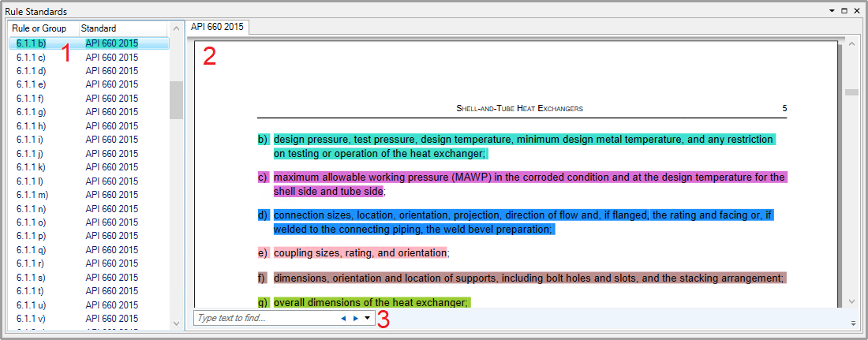868x340 pixels.
Task: Click the rule list scroll down arrow
Action: tap(176, 323)
